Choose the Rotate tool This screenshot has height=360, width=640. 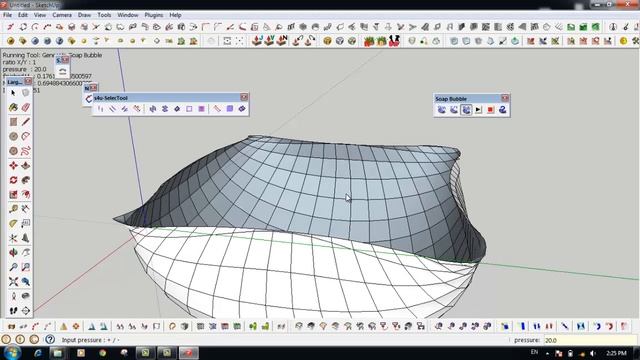pos(13,180)
